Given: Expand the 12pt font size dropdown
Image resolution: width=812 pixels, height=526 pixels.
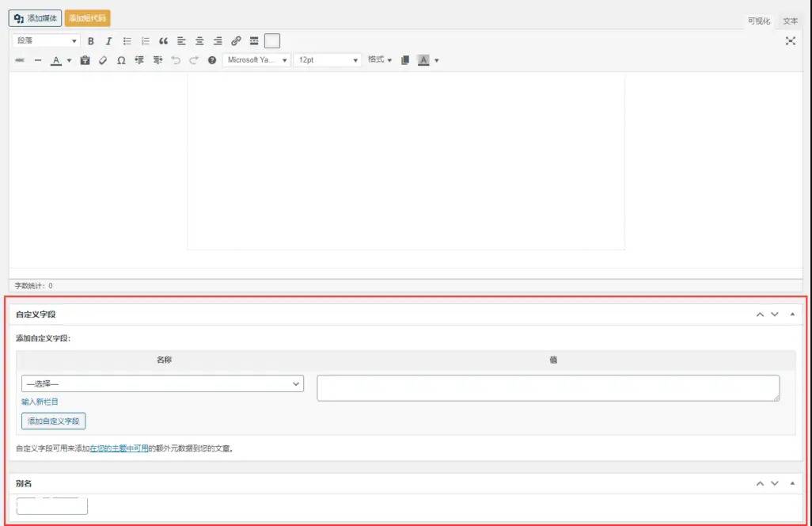Looking at the screenshot, I should (x=328, y=60).
